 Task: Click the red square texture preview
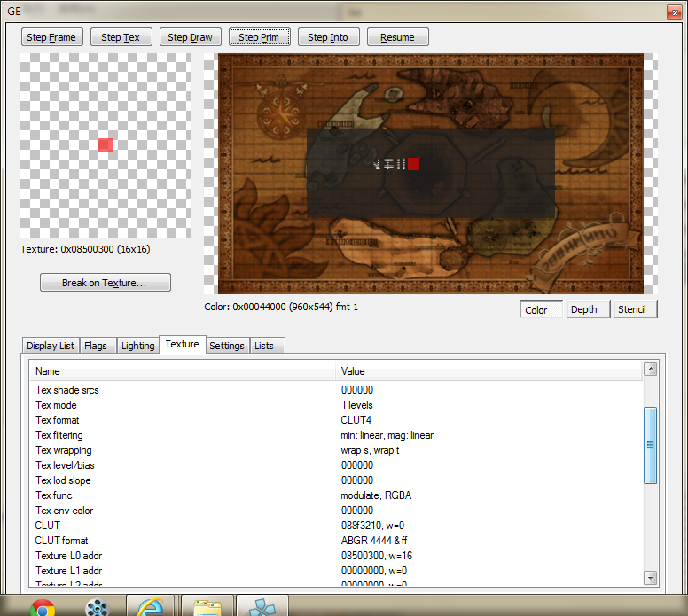point(106,145)
